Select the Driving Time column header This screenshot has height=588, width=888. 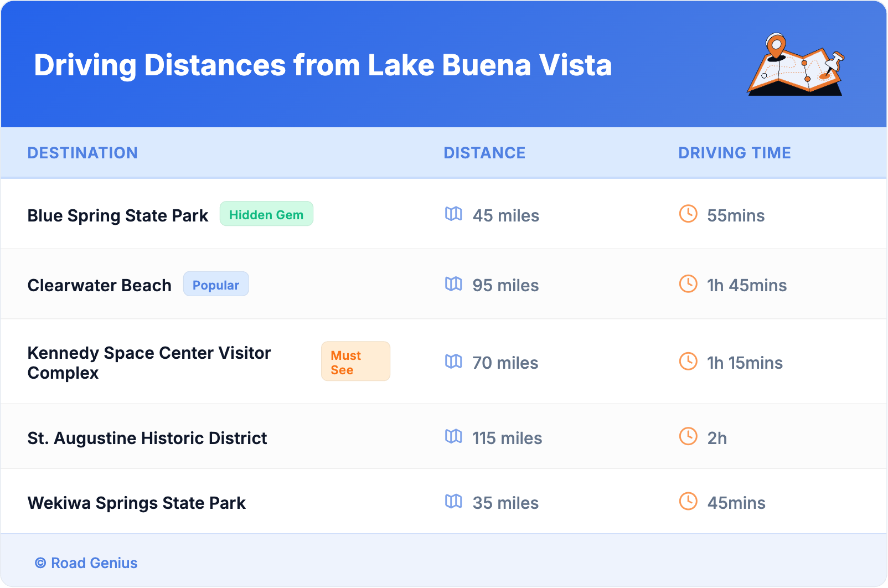click(x=735, y=153)
